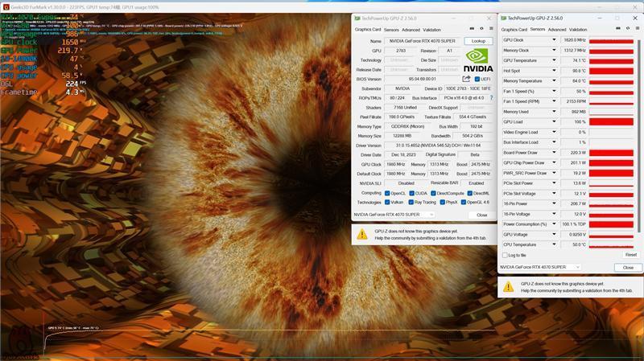This screenshot has height=361, width=644.
Task: Open Board Power Draw dropdown arrow
Action: (554, 153)
